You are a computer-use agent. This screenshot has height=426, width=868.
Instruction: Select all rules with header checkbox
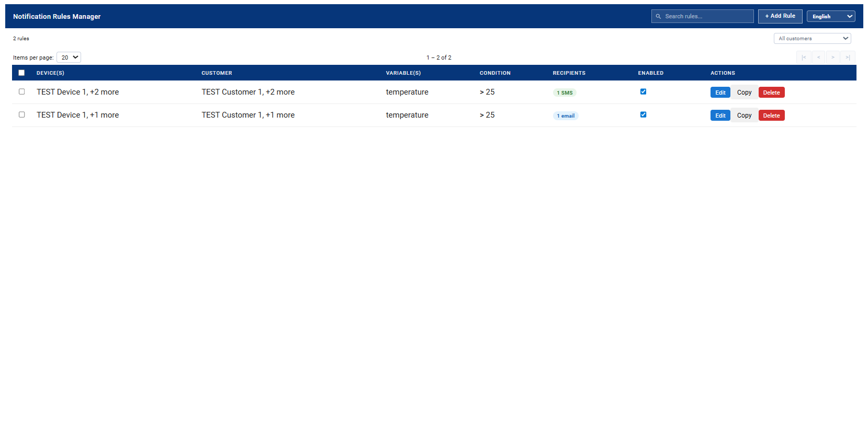point(21,73)
